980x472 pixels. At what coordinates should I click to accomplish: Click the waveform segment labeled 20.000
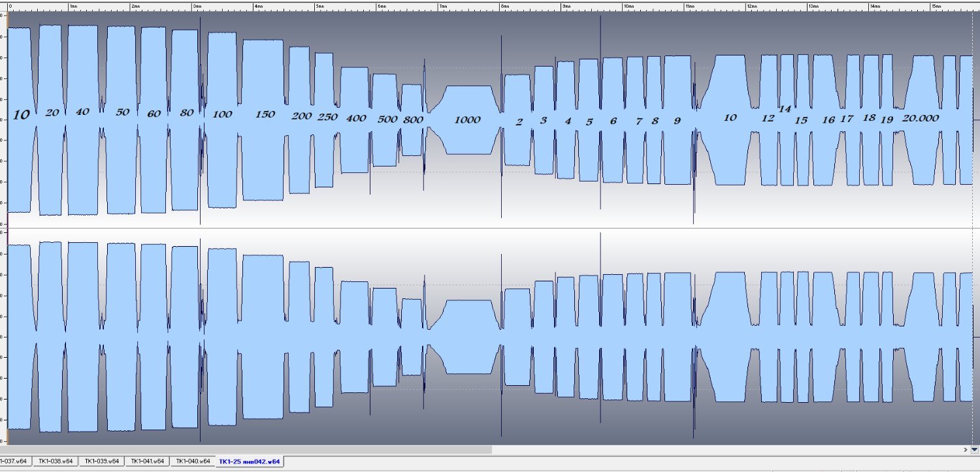pyautogui.click(x=921, y=119)
